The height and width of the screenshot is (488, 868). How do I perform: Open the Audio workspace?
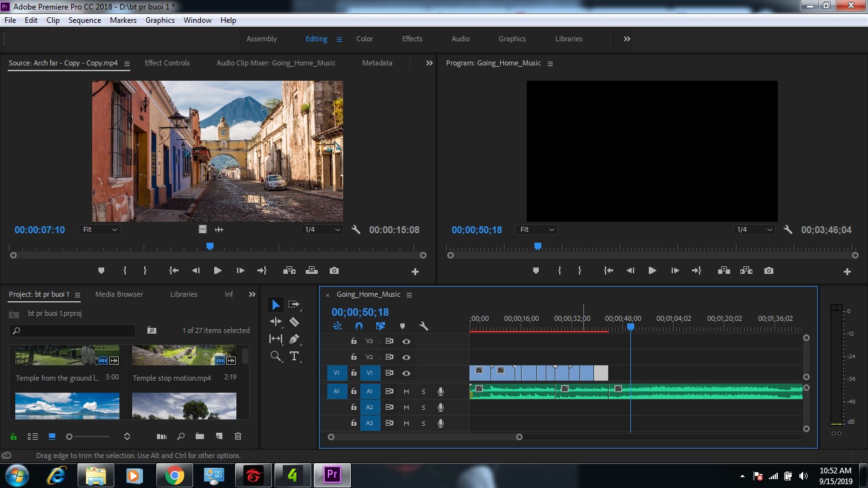[461, 39]
